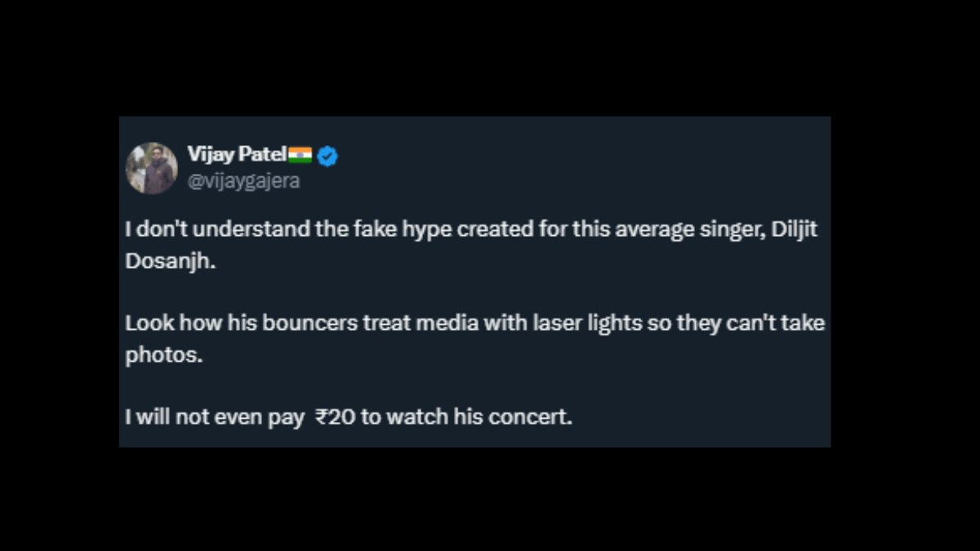This screenshot has width=980, height=551.
Task: Click the blue verified badge
Action: coord(327,156)
